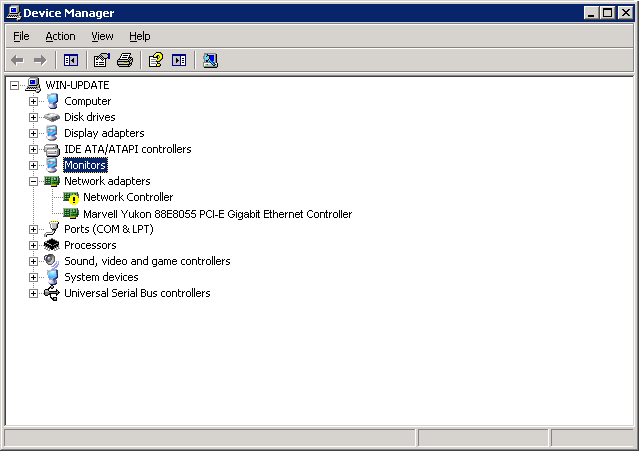The height and width of the screenshot is (451, 639).
Task: Click the Processors chip icon
Action: tap(52, 245)
